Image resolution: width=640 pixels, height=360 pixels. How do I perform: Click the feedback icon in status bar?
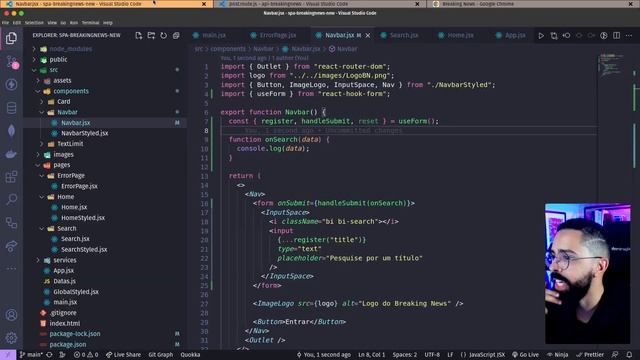[615, 355]
